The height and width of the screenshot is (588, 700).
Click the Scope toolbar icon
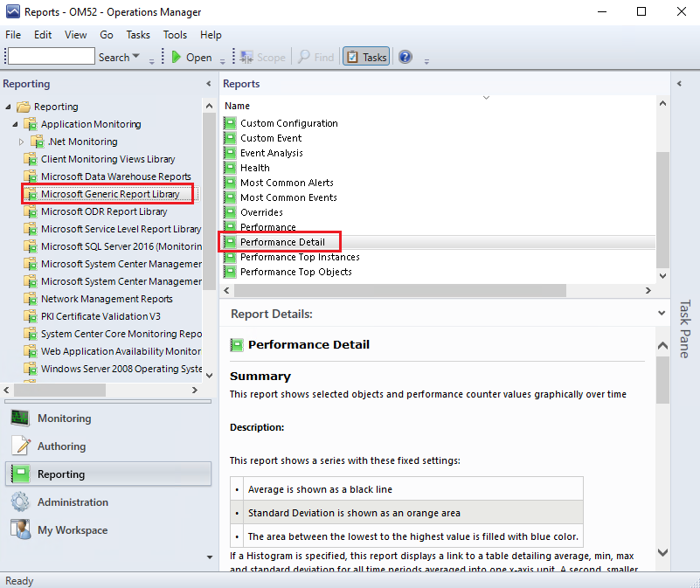(246, 57)
